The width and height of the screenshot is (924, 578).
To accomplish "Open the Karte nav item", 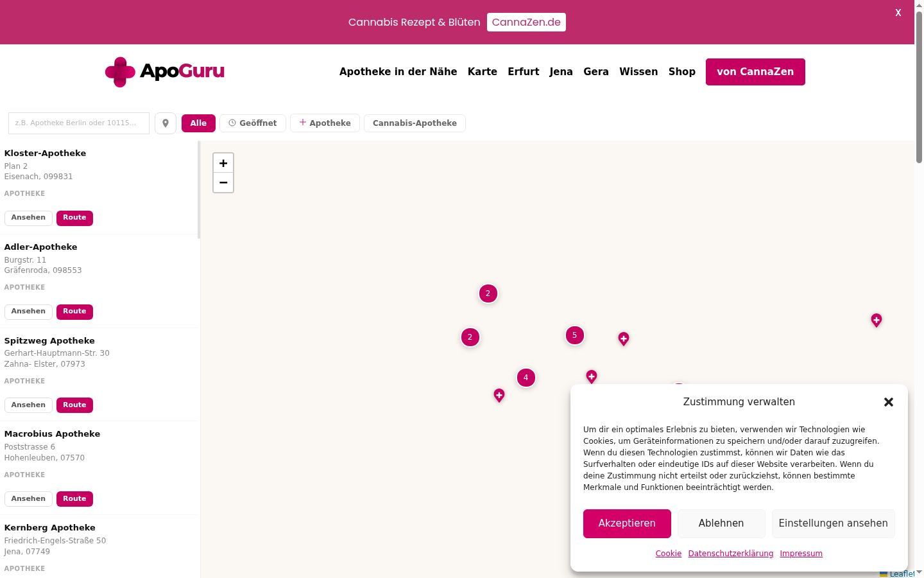I will click(483, 72).
